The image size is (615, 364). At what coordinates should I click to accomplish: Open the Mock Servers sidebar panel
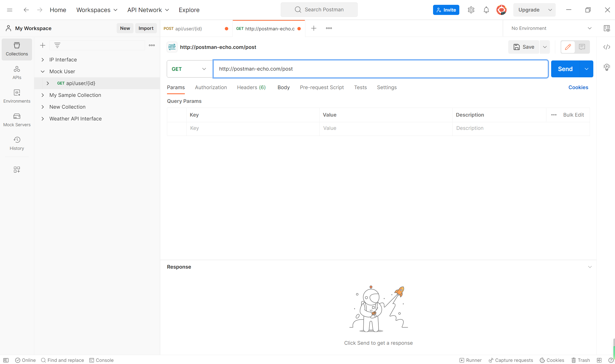17,120
